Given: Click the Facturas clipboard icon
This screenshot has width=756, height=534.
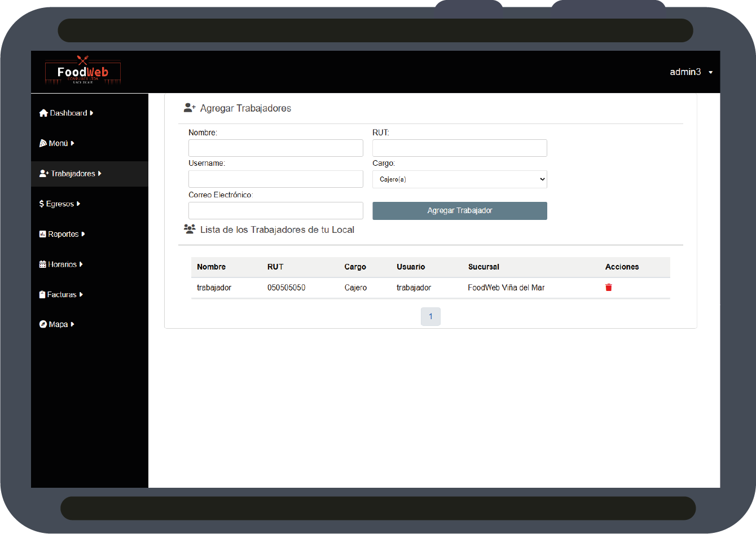Looking at the screenshot, I should (42, 294).
